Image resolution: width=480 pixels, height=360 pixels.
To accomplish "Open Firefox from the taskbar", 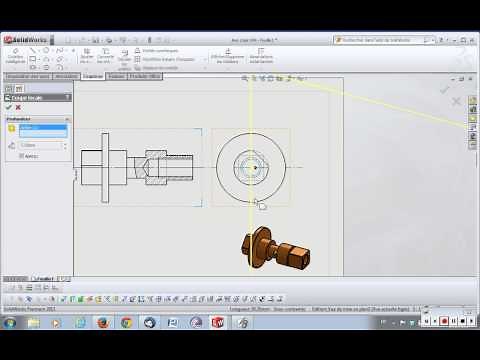I will click(103, 323).
